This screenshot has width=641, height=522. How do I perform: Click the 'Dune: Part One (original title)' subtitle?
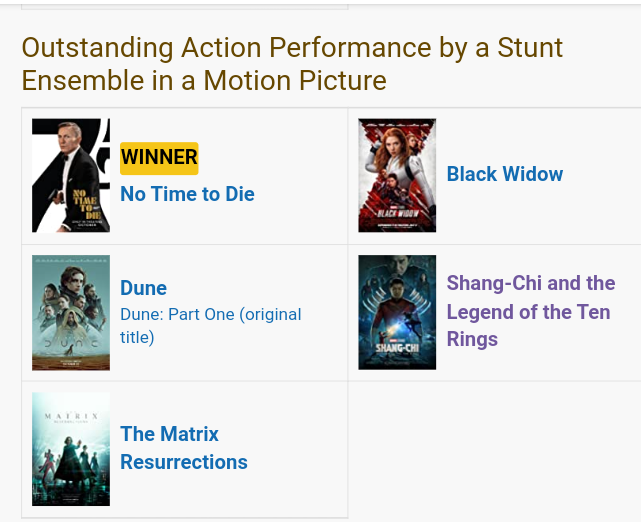[x=210, y=326]
